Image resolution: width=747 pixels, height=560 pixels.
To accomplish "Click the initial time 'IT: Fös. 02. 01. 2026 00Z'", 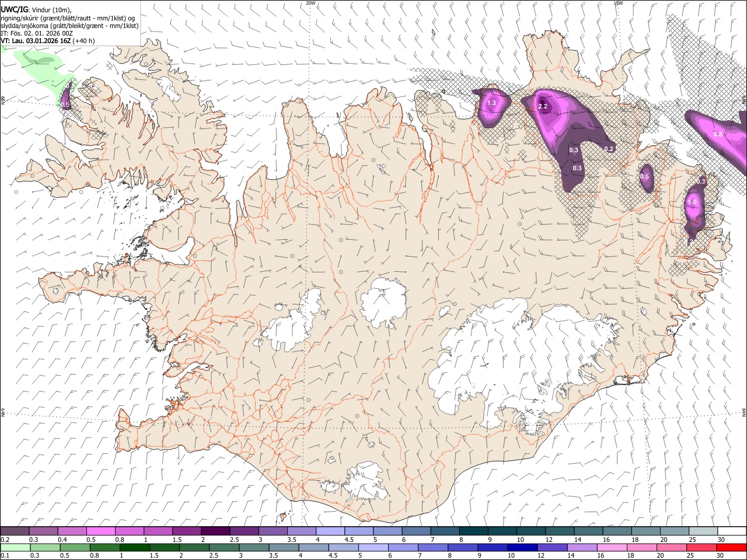I will (37, 33).
